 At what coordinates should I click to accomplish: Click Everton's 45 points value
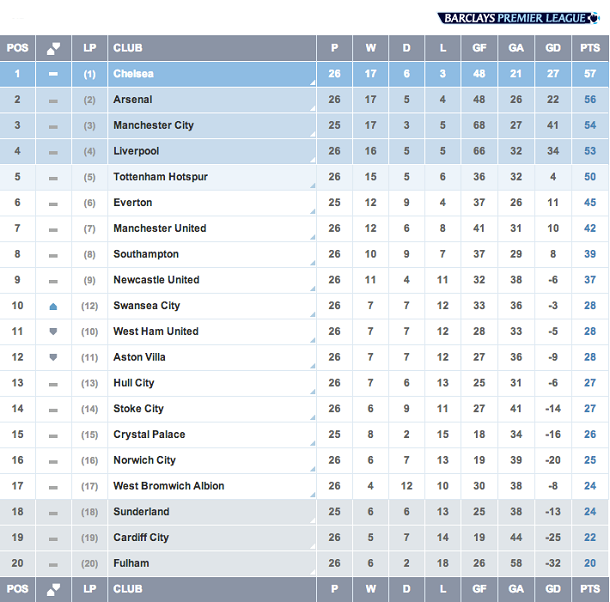(590, 202)
